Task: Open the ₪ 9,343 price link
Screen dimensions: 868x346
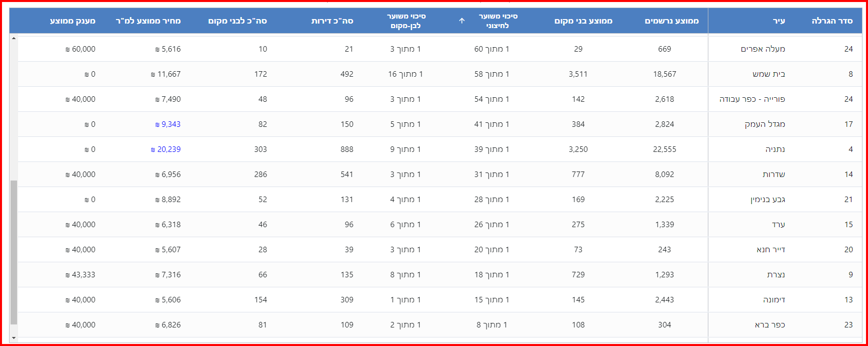Action: coord(168,124)
